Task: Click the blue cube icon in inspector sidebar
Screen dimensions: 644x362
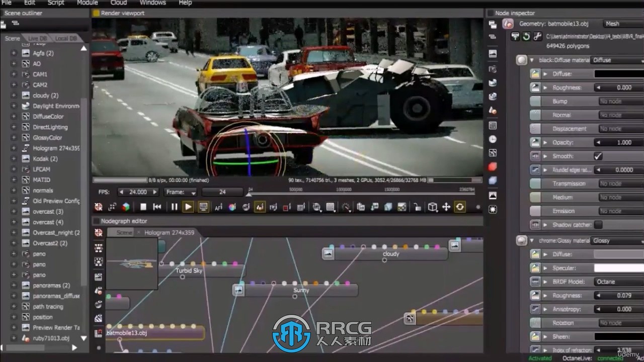Action: [x=493, y=180]
